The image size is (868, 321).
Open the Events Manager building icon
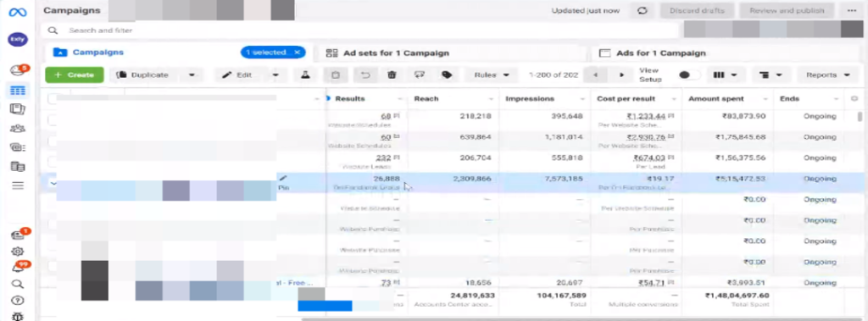[x=18, y=166]
